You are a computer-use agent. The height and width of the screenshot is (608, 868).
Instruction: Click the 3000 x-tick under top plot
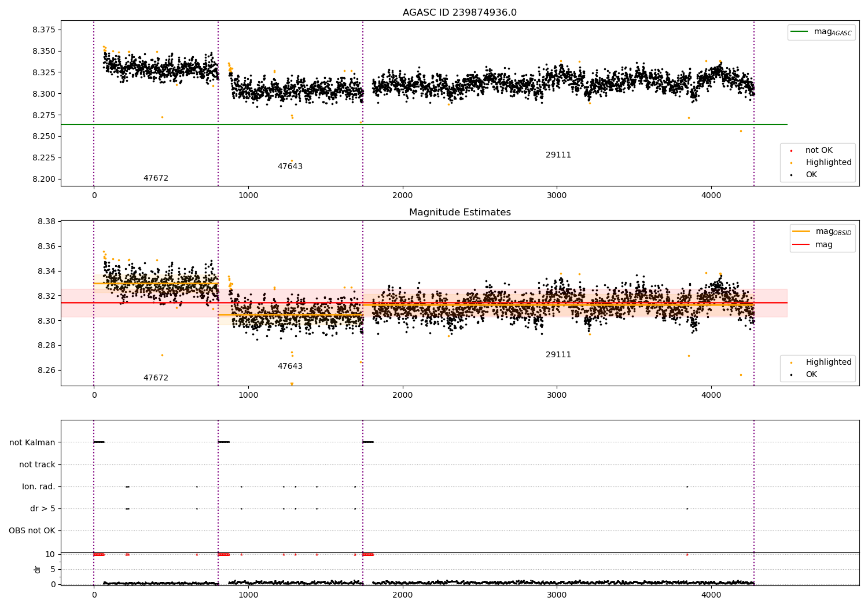point(557,196)
